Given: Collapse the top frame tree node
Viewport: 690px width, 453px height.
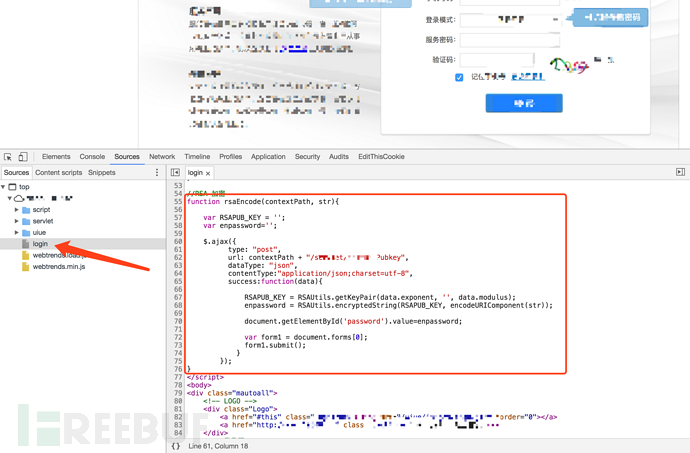Looking at the screenshot, I should (x=4, y=187).
